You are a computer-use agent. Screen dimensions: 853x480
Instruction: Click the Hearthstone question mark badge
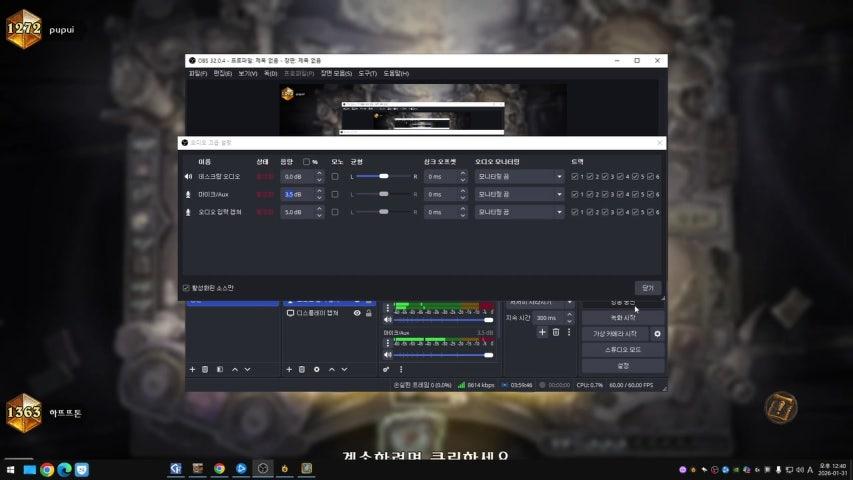pos(781,407)
